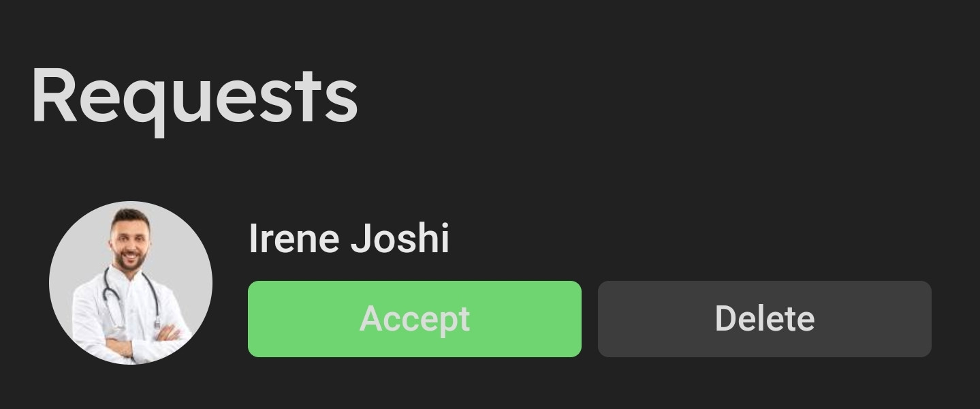
Task: Click the Irene Joshi name
Action: [349, 239]
